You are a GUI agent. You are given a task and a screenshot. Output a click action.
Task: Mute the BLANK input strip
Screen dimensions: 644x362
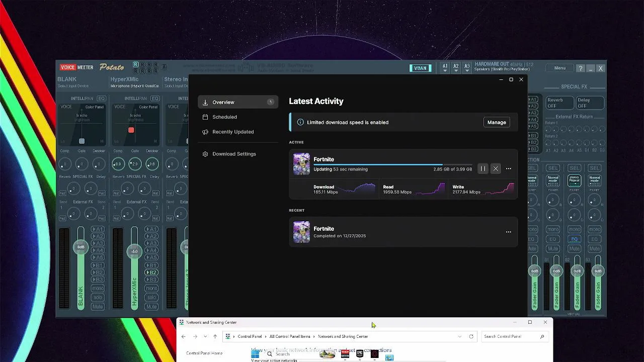[x=98, y=306]
